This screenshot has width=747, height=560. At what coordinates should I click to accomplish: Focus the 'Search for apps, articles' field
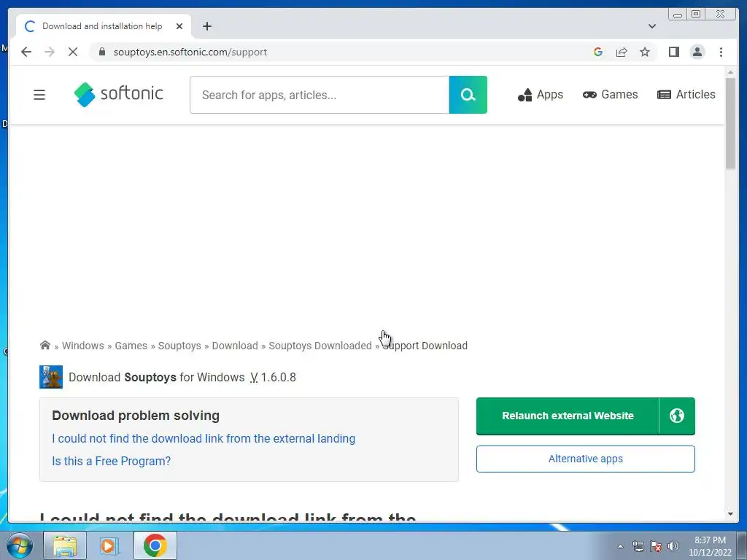coord(320,95)
